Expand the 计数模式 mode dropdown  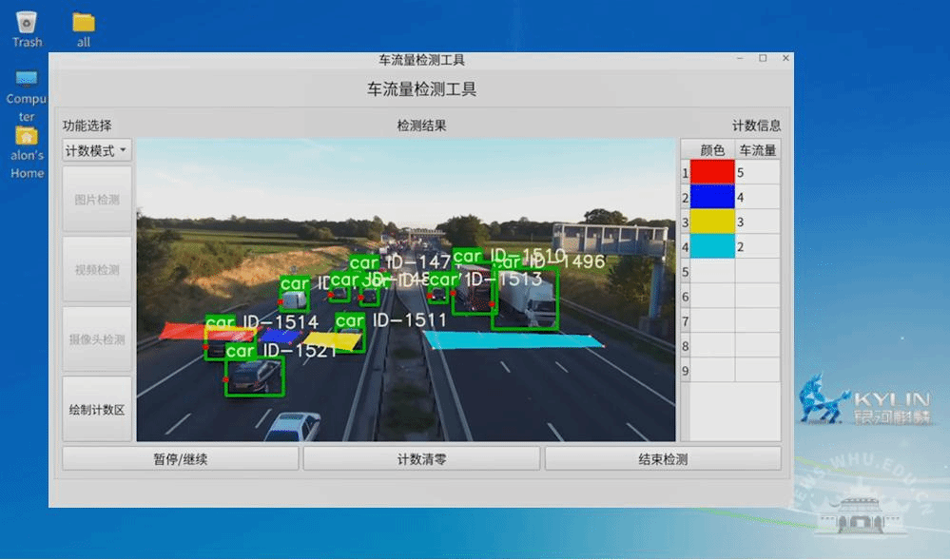[x=97, y=150]
